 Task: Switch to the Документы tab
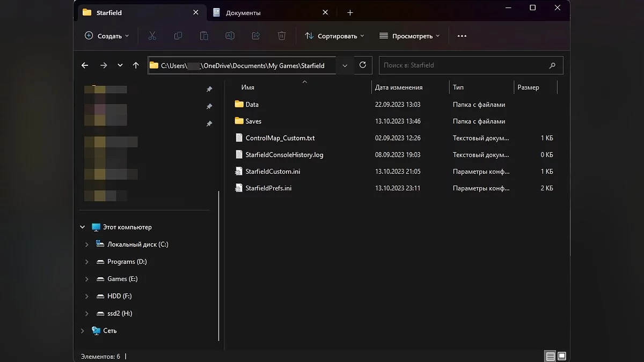(243, 13)
